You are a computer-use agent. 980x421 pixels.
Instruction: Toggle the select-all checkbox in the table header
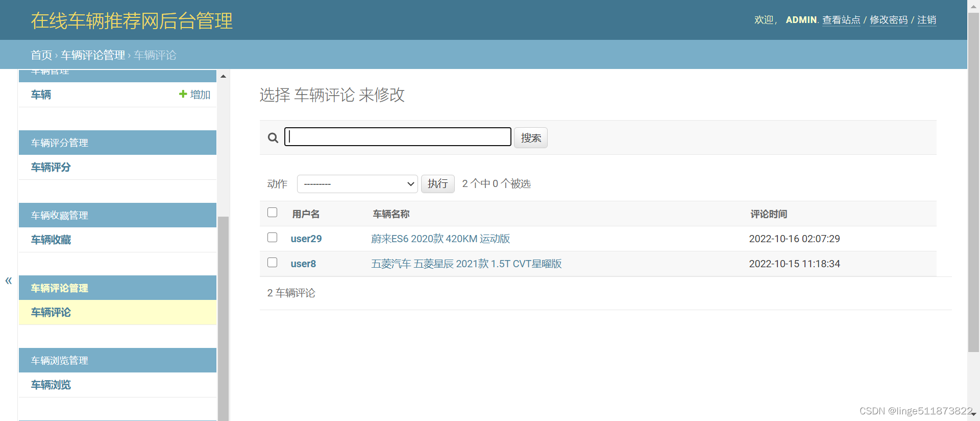273,212
